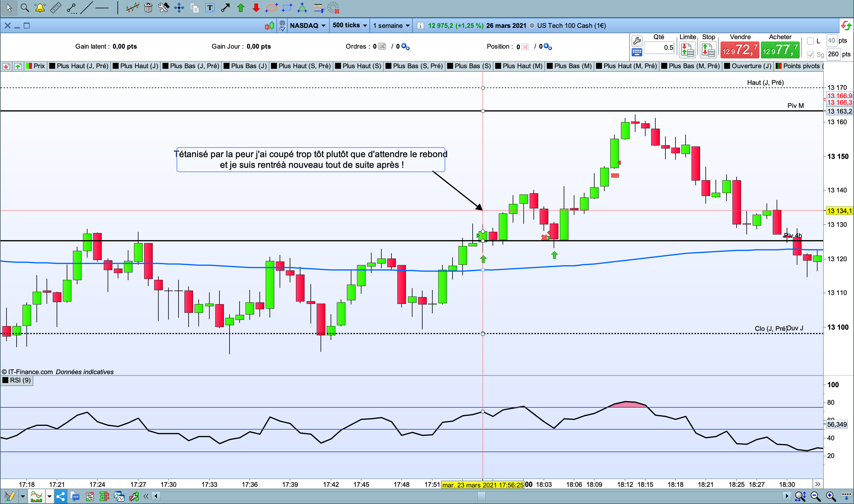Click the trash bin delete icon

click(148, 7)
